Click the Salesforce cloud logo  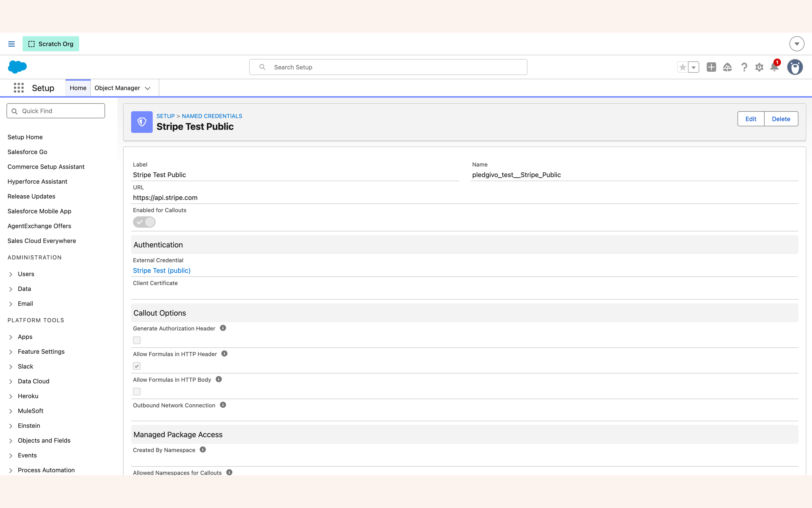[17, 67]
